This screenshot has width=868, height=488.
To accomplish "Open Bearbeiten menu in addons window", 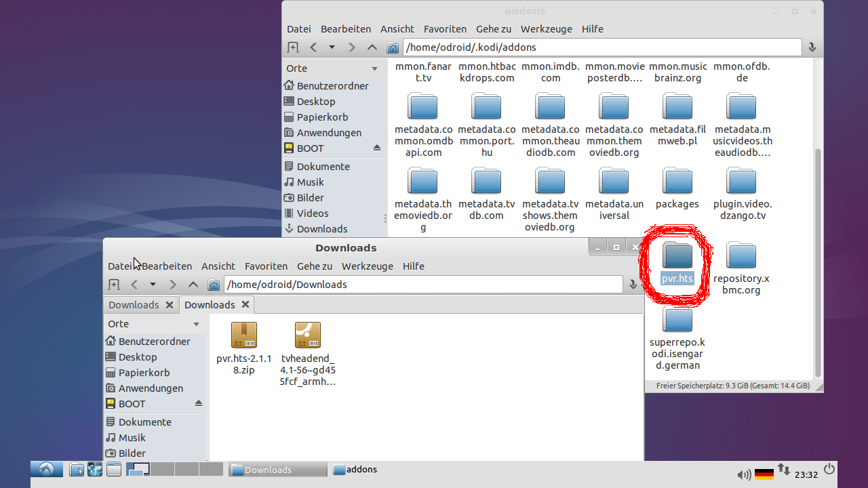I will click(346, 29).
